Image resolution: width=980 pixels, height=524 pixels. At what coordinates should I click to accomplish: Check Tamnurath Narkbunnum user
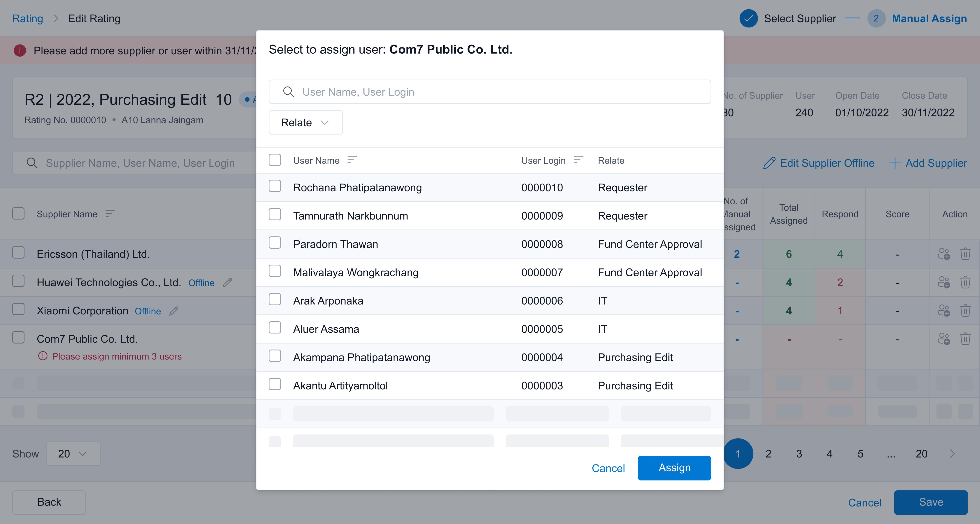(x=275, y=214)
